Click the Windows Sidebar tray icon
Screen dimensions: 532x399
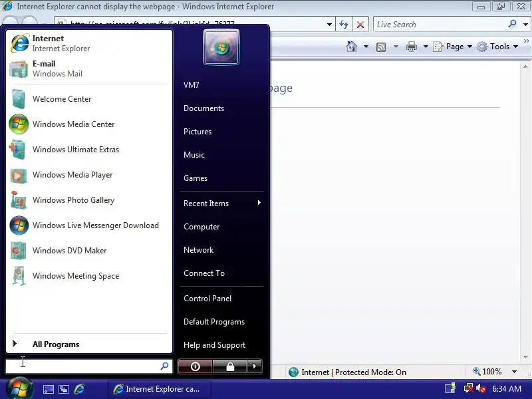tap(450, 388)
